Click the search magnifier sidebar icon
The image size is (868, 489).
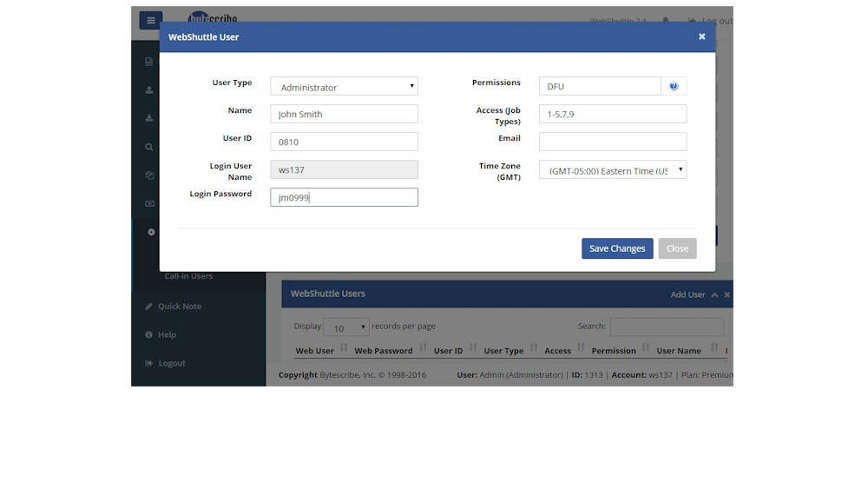pyautogui.click(x=149, y=147)
